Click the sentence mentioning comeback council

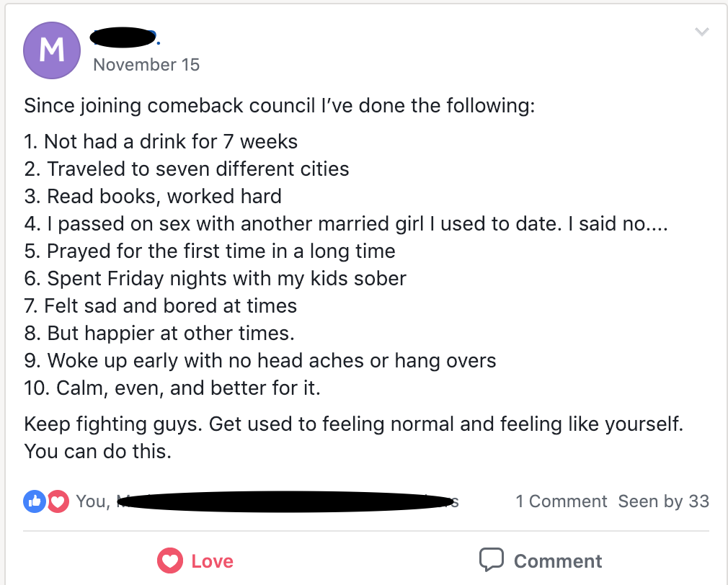[280, 105]
